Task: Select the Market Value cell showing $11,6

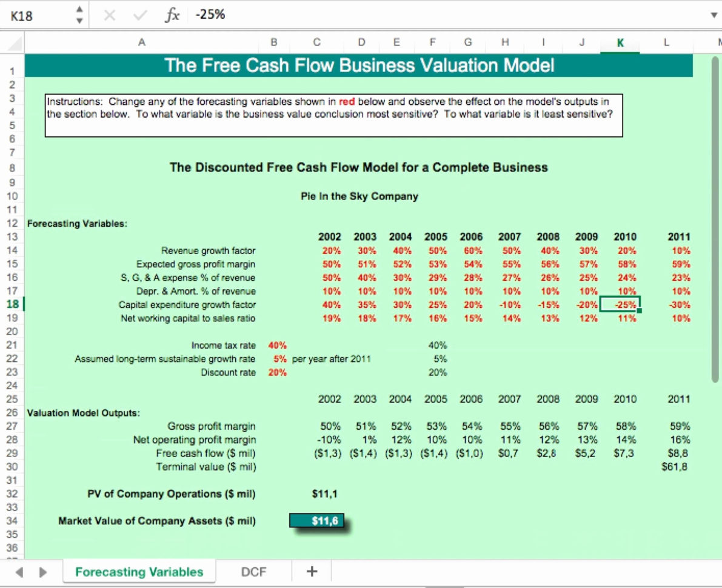Action: coord(318,521)
